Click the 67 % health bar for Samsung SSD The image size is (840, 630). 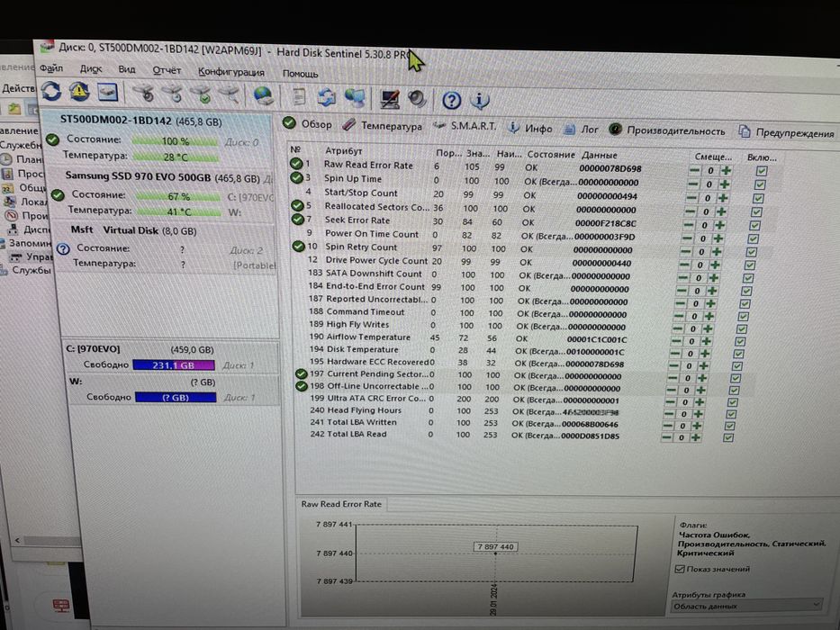click(x=178, y=196)
